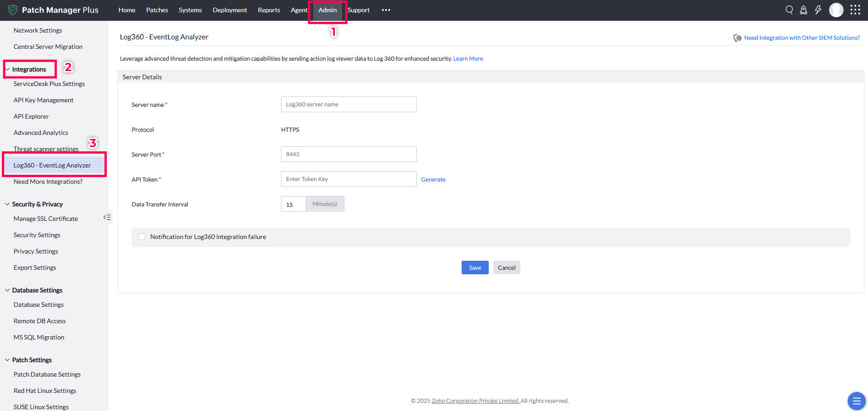Open Red Hat Linux Settings
The width and height of the screenshot is (868, 411).
click(45, 391)
